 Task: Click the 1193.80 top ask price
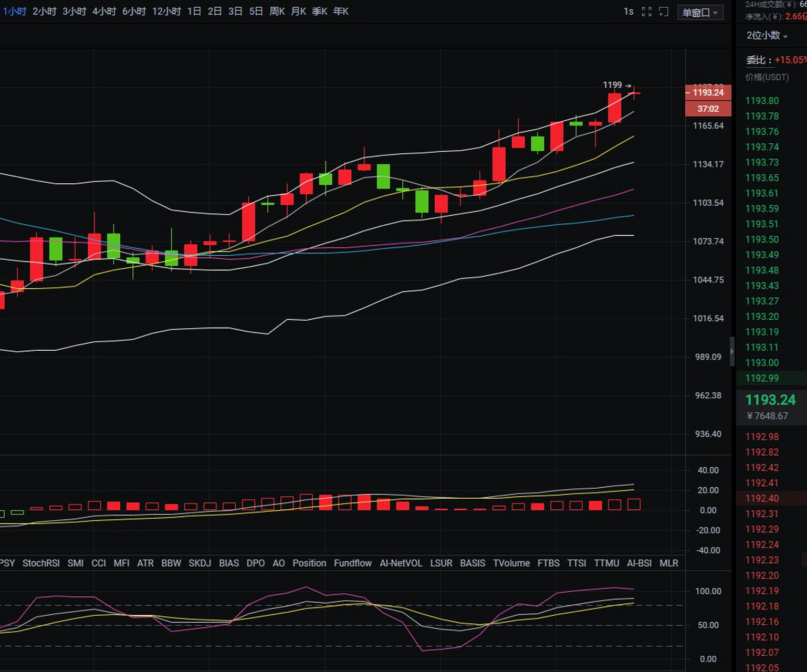pos(762,101)
